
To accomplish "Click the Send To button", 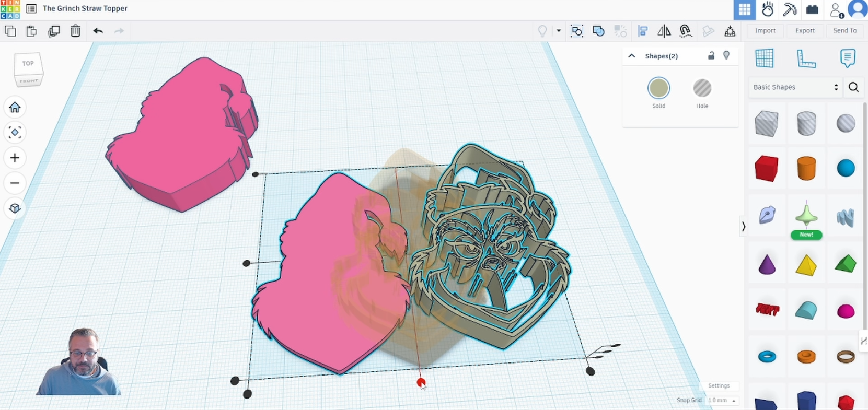I will click(844, 31).
